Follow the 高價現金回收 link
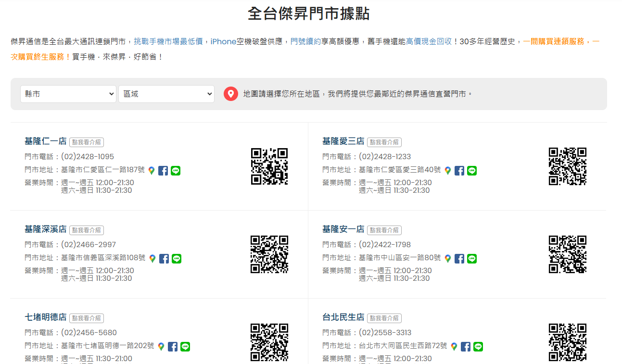The height and width of the screenshot is (364, 622). [429, 41]
